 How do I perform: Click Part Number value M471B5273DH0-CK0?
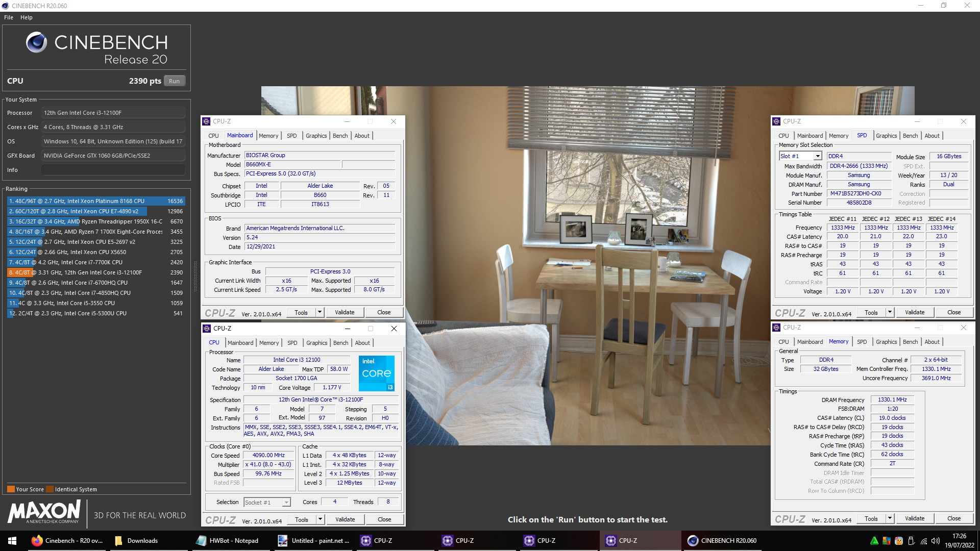(x=859, y=194)
